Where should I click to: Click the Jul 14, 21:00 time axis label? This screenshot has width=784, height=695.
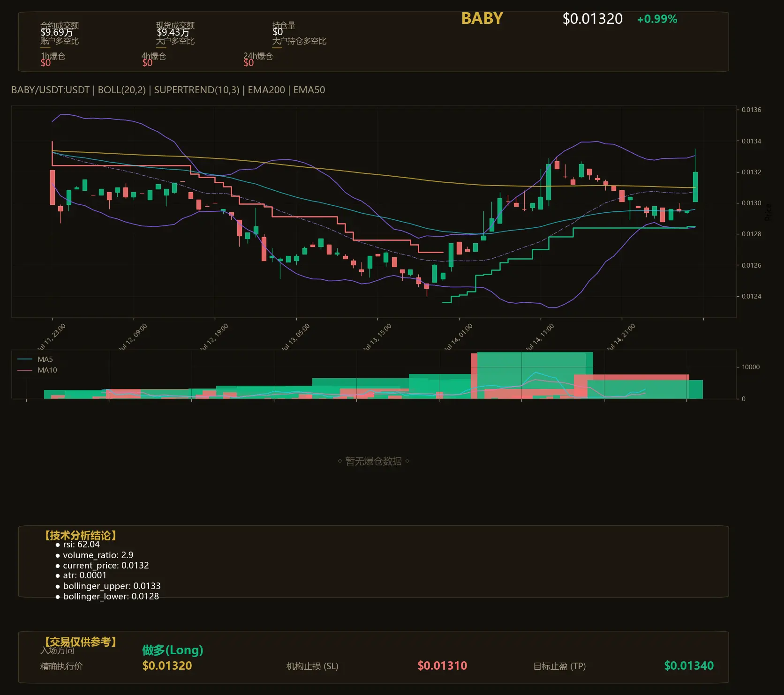(x=621, y=337)
